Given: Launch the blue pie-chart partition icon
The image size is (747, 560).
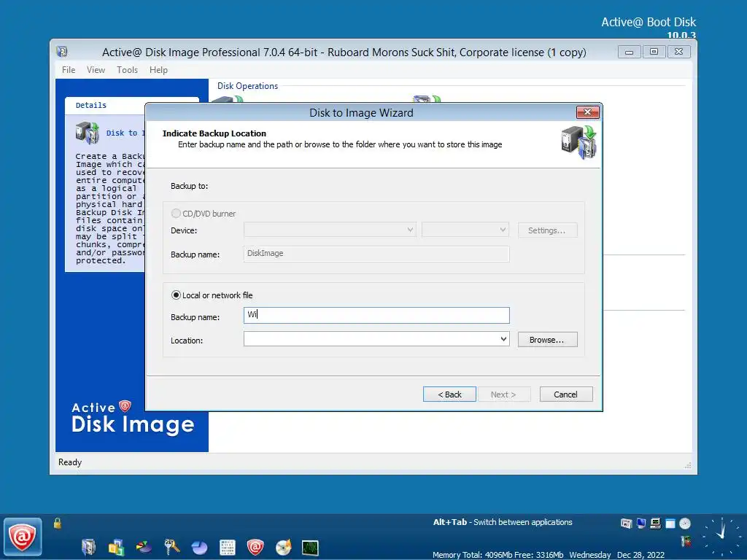Looking at the screenshot, I should (x=200, y=547).
